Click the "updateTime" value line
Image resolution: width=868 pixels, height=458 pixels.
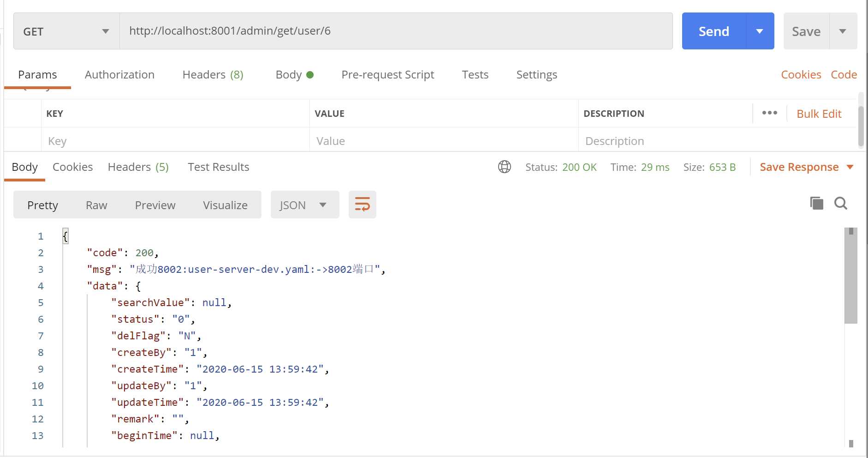pyautogui.click(x=220, y=403)
